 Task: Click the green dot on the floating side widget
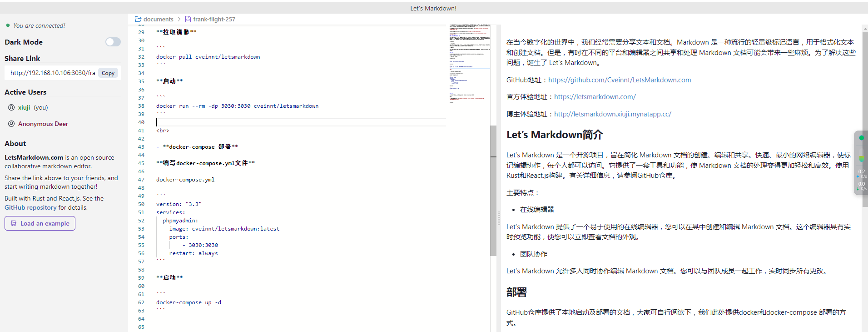click(x=861, y=138)
